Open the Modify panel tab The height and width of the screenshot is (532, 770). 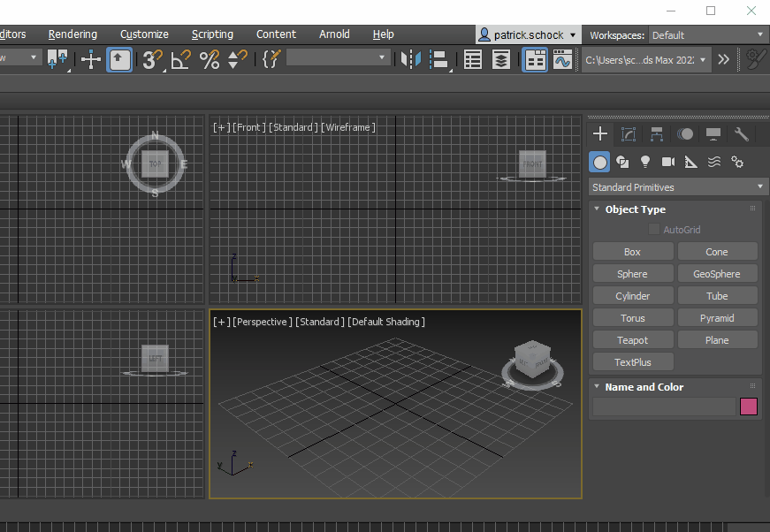pyautogui.click(x=629, y=134)
